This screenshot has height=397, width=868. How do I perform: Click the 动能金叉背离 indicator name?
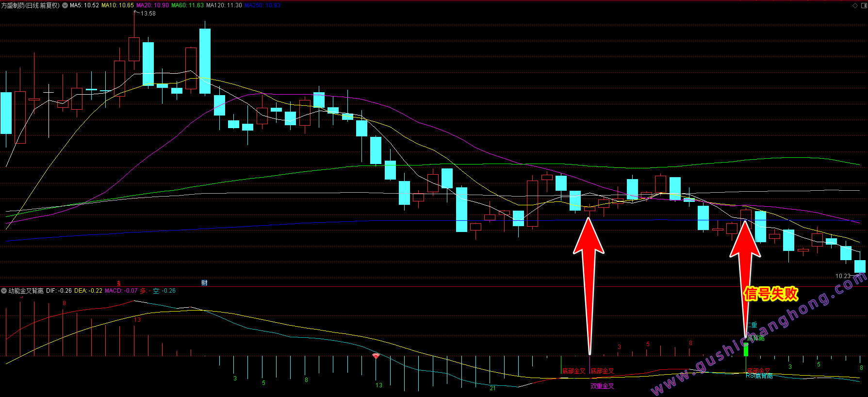[x=26, y=291]
